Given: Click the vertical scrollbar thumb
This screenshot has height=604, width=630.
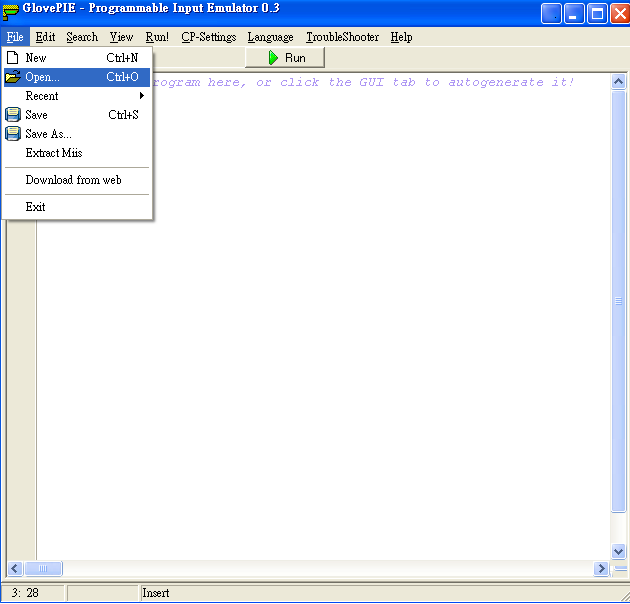Looking at the screenshot, I should (618, 301).
